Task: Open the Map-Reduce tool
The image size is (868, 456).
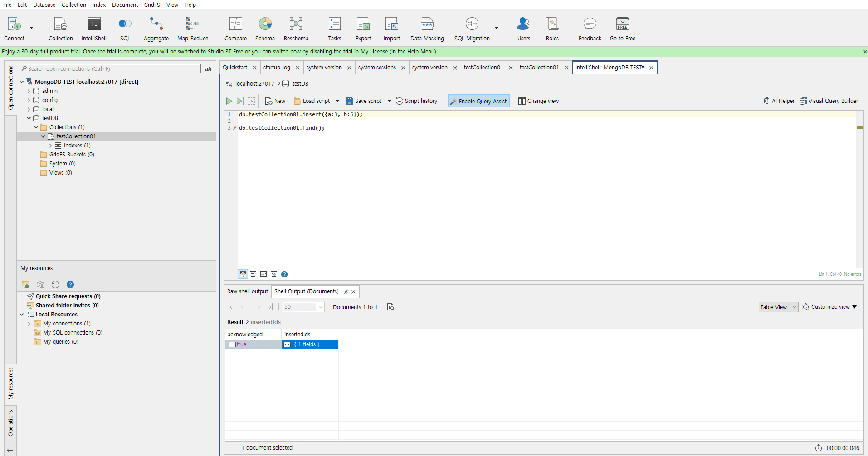Action: (193, 29)
